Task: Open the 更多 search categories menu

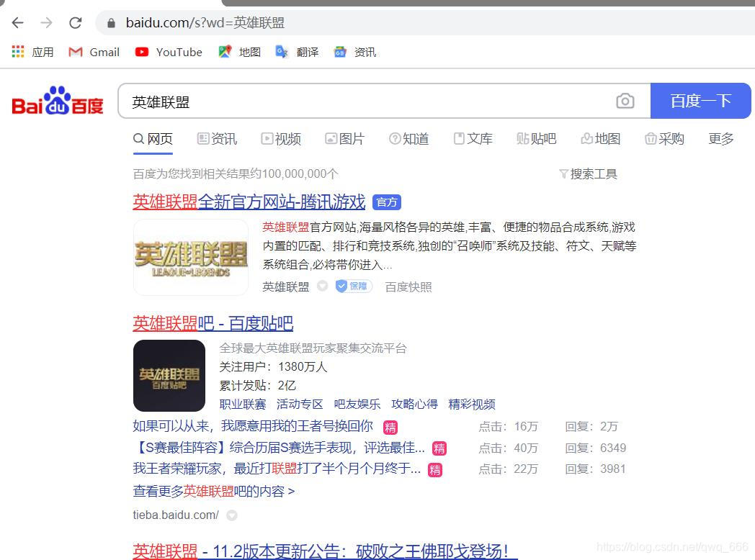Action: pyautogui.click(x=721, y=139)
